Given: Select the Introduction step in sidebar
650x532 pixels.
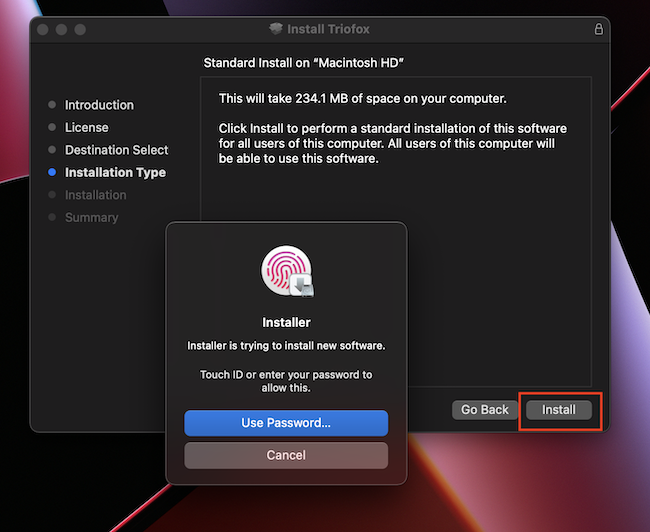Looking at the screenshot, I should pyautogui.click(x=99, y=105).
